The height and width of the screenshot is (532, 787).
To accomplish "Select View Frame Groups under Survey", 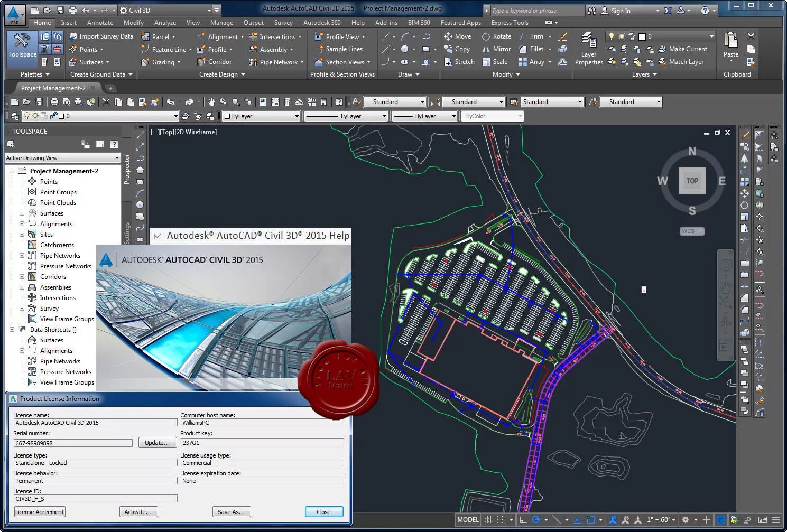I will 67,319.
